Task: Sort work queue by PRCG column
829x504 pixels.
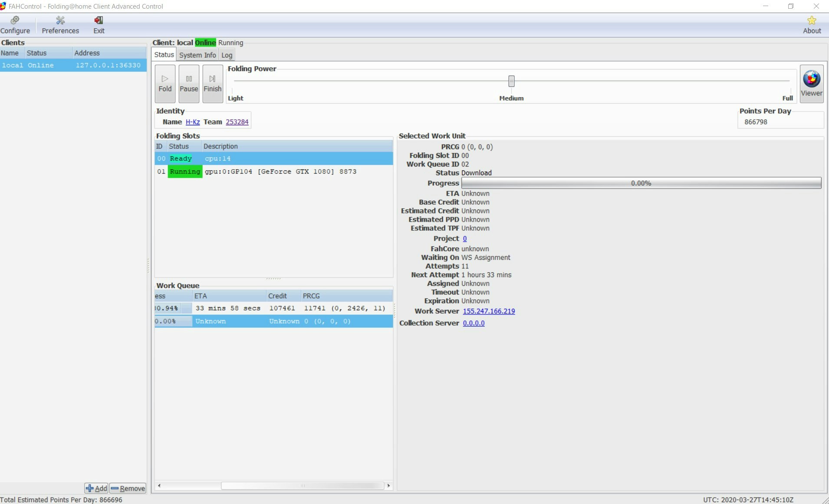Action: [x=347, y=296]
